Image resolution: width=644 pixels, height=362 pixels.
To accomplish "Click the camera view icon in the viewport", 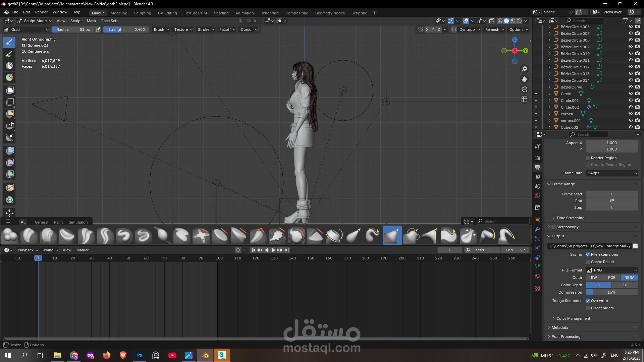I will pos(524,89).
